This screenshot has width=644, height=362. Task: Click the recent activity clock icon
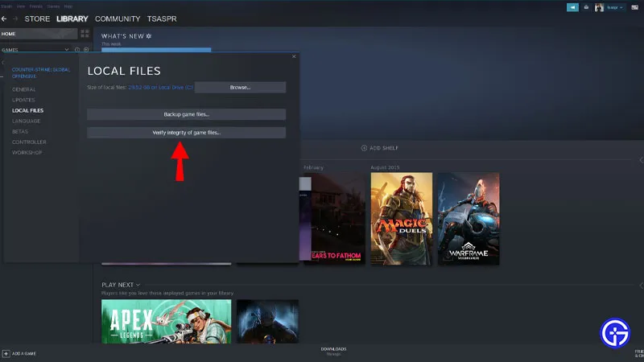coord(77,50)
